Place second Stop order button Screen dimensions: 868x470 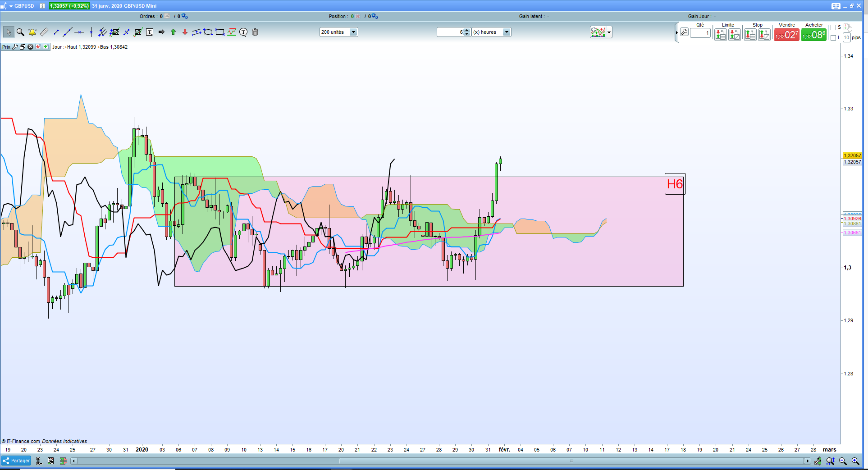(x=764, y=35)
